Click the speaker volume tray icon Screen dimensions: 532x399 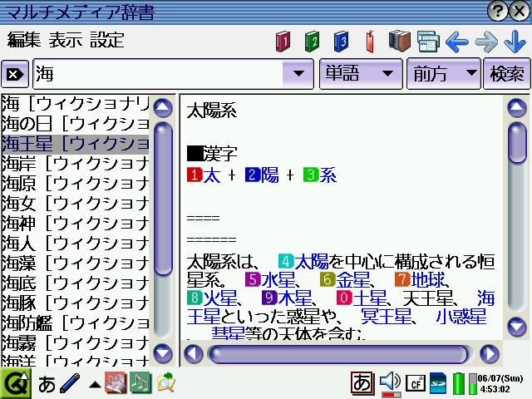[390, 383]
